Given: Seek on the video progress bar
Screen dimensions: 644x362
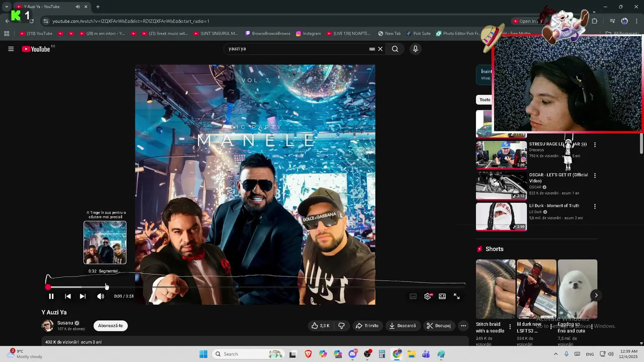Looking at the screenshot, I should [256, 287].
